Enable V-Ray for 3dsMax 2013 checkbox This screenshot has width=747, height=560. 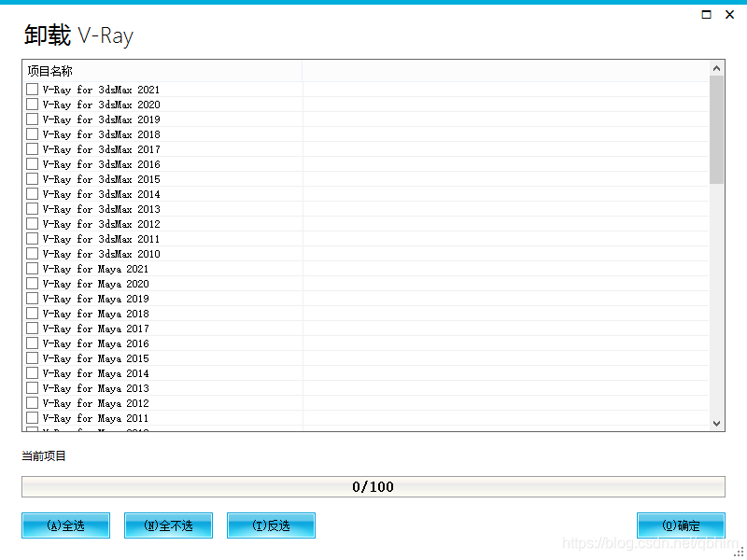click(33, 208)
